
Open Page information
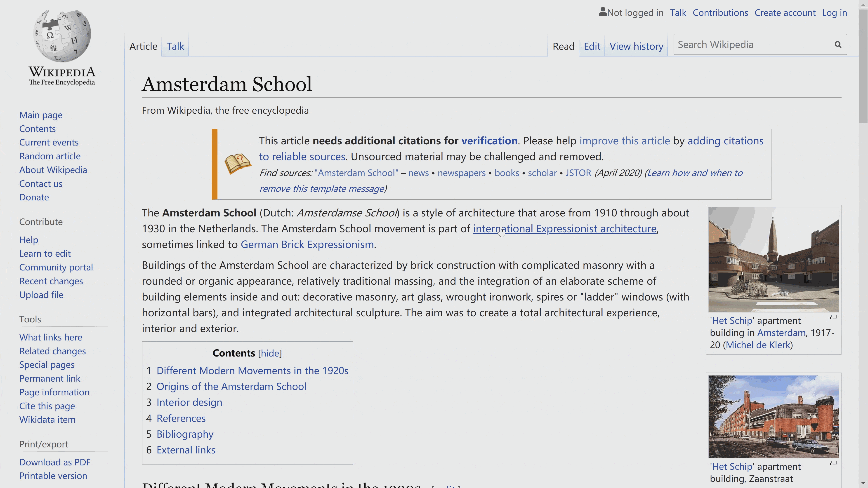54,392
